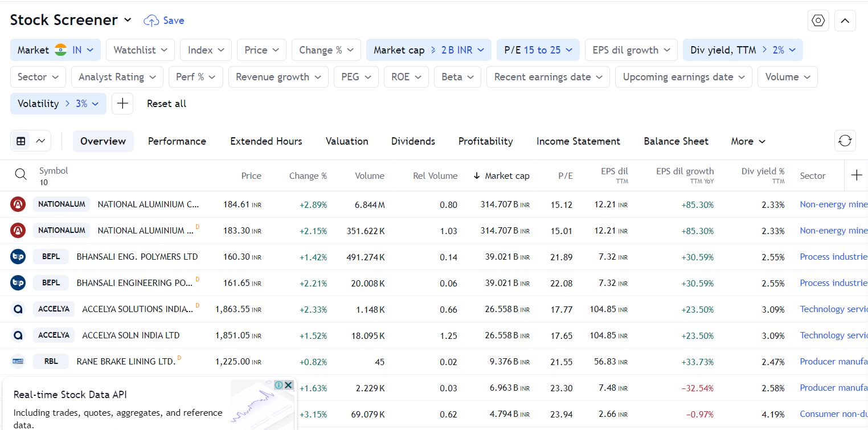Click BEPL logo in 160.30 row
This screenshot has width=868, height=430.
(x=18, y=257)
